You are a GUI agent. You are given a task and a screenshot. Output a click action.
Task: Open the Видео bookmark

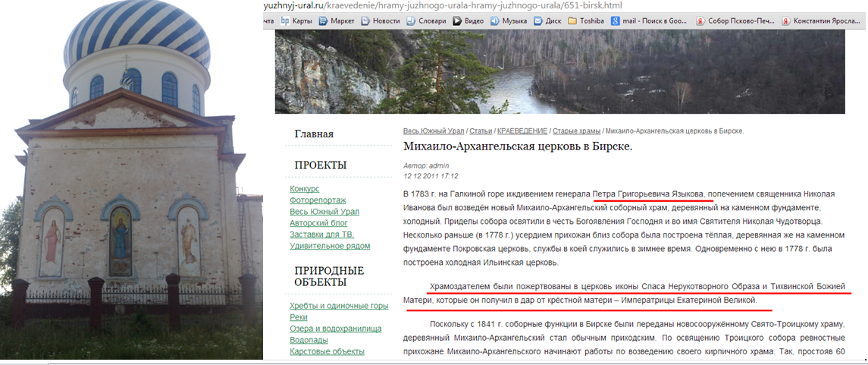tap(468, 21)
